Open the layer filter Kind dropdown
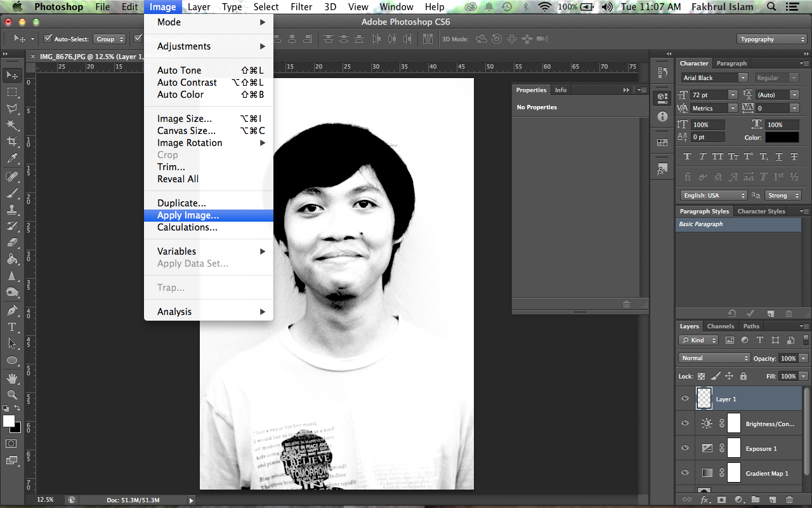 point(698,340)
